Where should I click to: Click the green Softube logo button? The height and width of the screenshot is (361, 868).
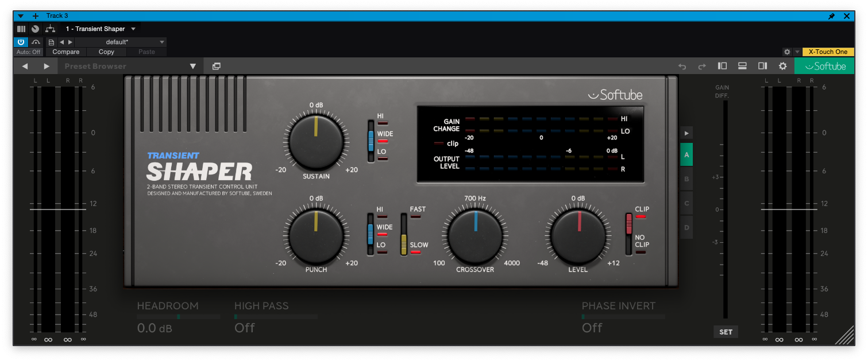[824, 66]
